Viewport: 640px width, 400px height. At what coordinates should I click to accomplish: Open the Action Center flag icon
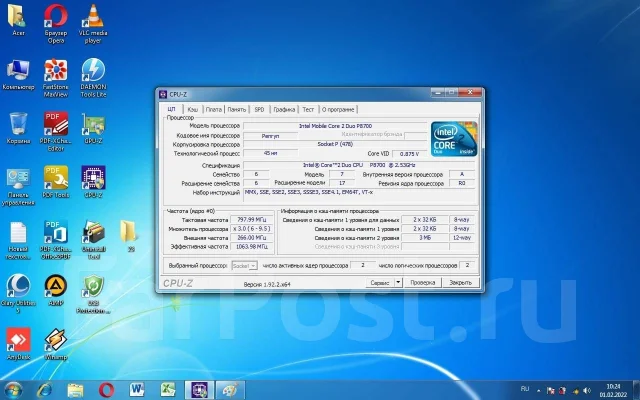pos(550,391)
